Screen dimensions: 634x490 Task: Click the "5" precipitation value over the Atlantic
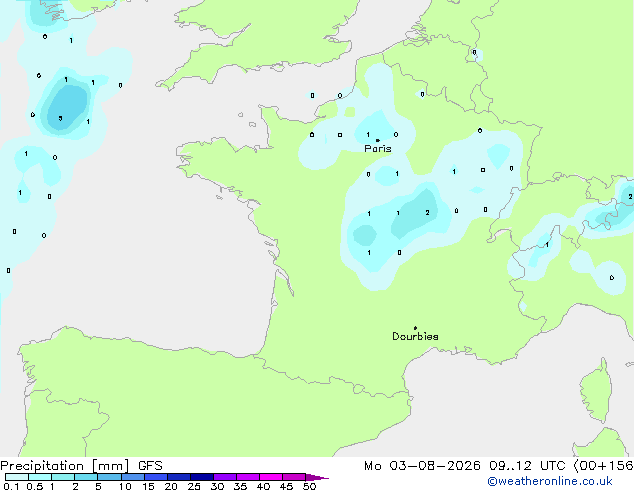(60, 118)
